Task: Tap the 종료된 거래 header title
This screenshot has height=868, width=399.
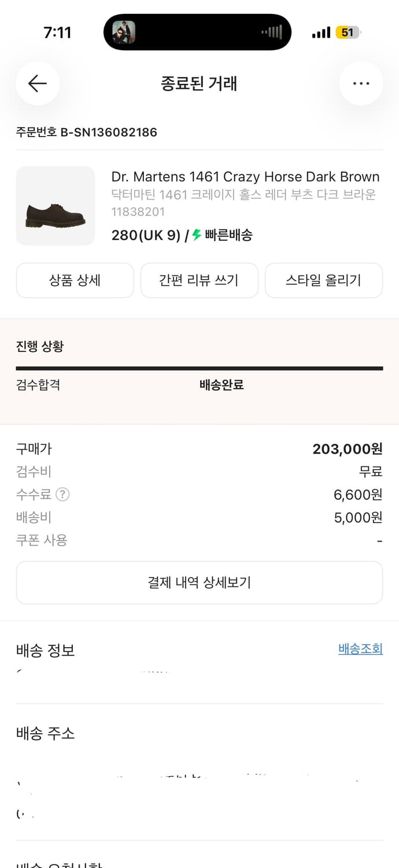Action: tap(199, 83)
